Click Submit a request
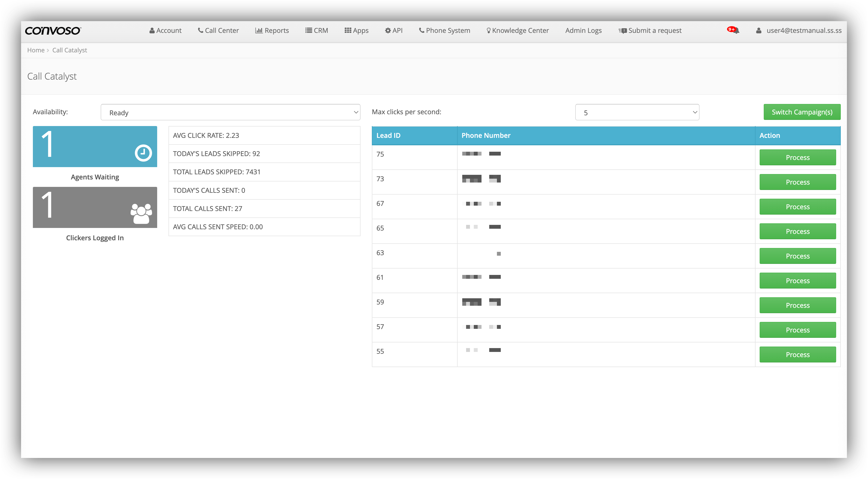 click(x=650, y=31)
